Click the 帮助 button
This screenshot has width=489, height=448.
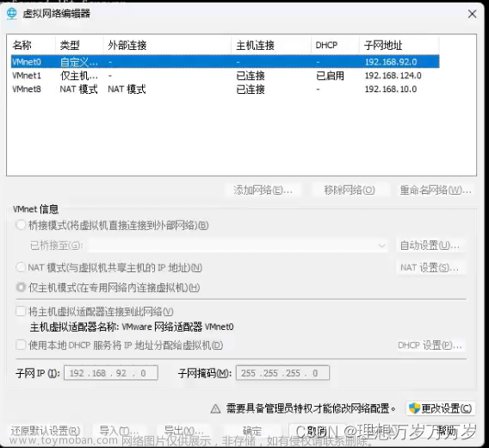[446, 431]
